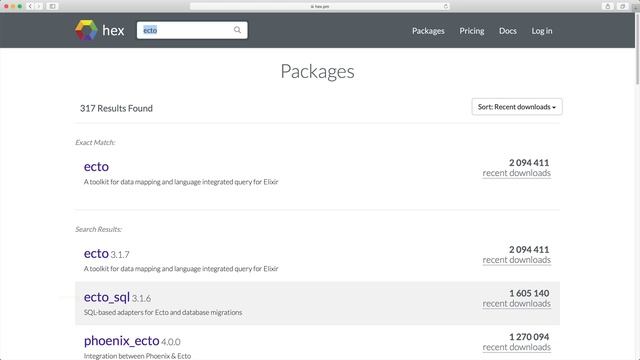Screen dimensions: 640x360
Task: Click the Integration between Phoenix & Ecto text
Action: [x=137, y=356]
